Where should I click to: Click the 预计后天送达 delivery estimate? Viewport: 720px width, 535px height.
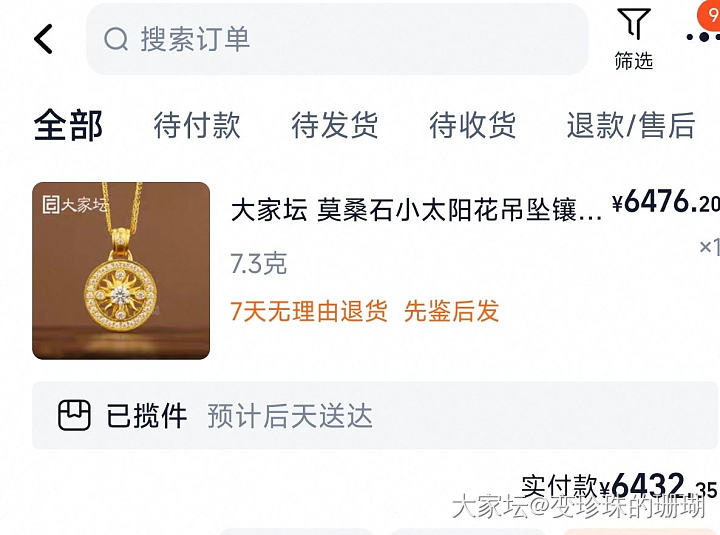click(290, 416)
